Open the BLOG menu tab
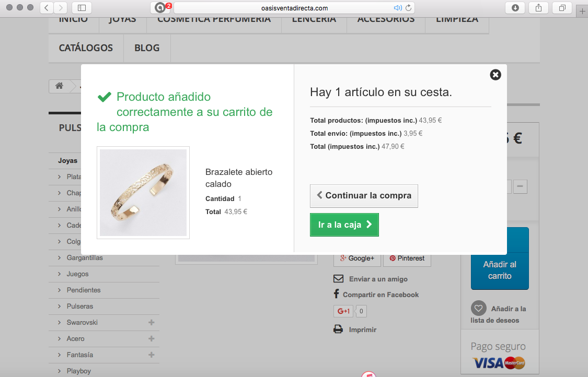 147,48
